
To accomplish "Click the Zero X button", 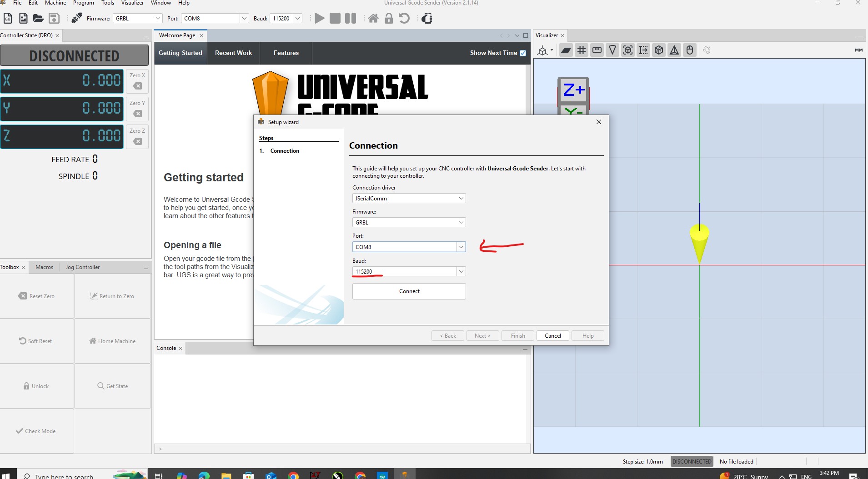I will click(x=137, y=80).
